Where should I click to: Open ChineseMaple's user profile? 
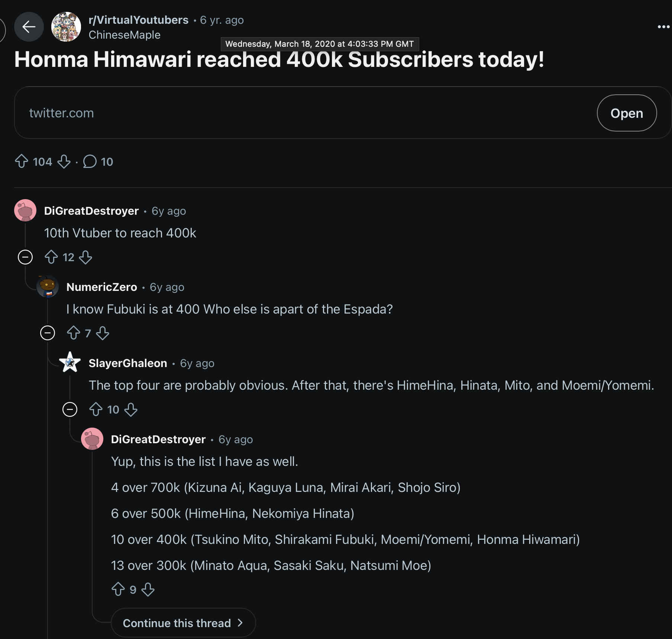tap(125, 35)
